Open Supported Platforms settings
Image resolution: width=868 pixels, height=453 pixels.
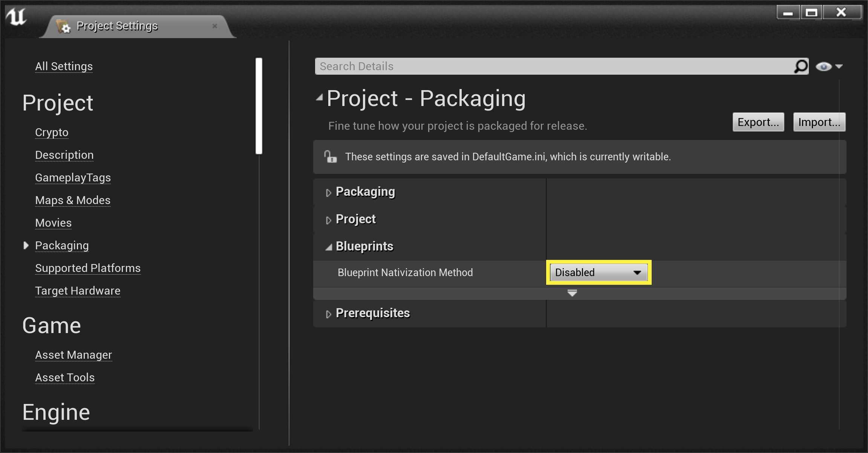point(88,268)
